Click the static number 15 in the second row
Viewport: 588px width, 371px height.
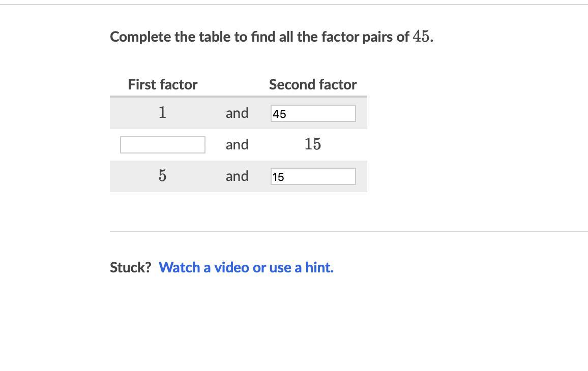[x=313, y=144]
